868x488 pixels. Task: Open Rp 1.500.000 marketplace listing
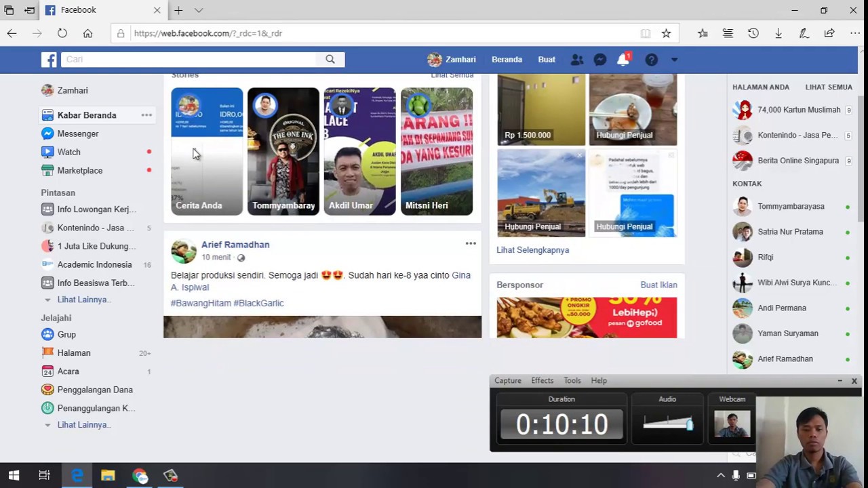click(x=541, y=110)
